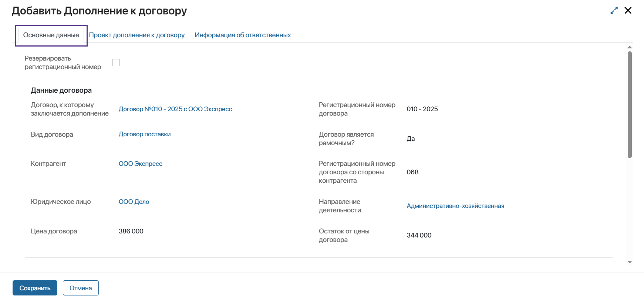Open the Проект дополнения к договору tab
This screenshot has width=644, height=301.
137,35
